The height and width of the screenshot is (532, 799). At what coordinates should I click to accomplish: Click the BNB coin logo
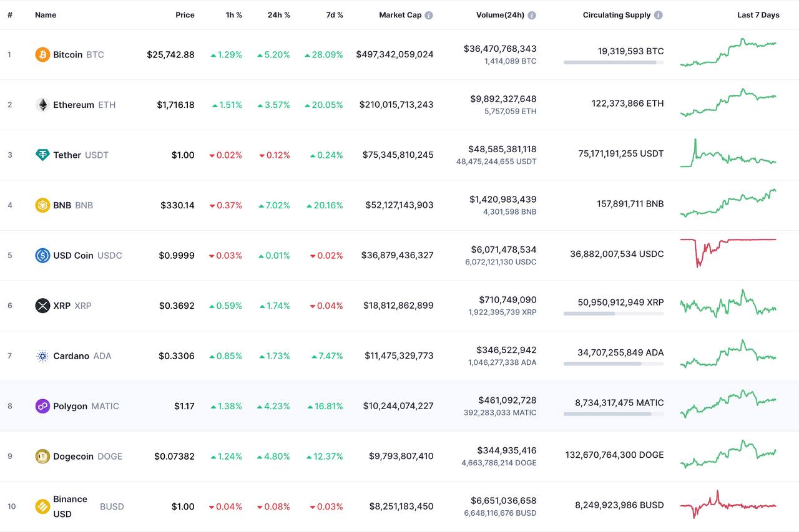[42, 205]
